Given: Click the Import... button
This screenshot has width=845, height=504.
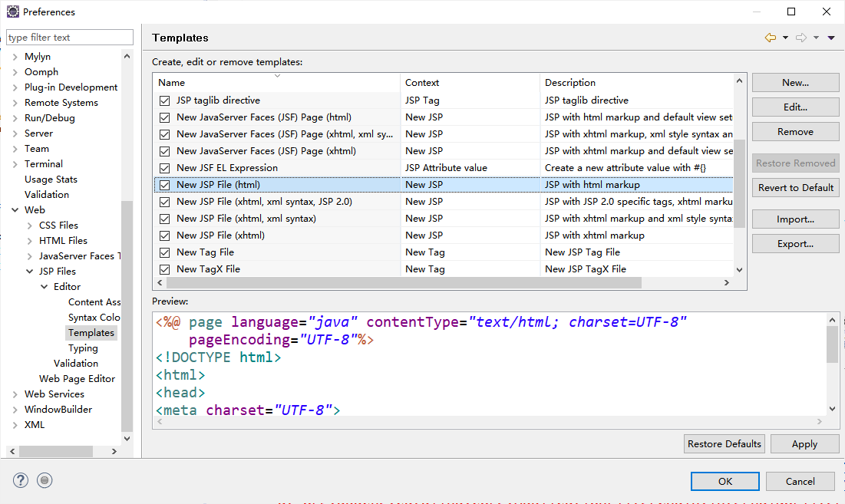Looking at the screenshot, I should 795,219.
